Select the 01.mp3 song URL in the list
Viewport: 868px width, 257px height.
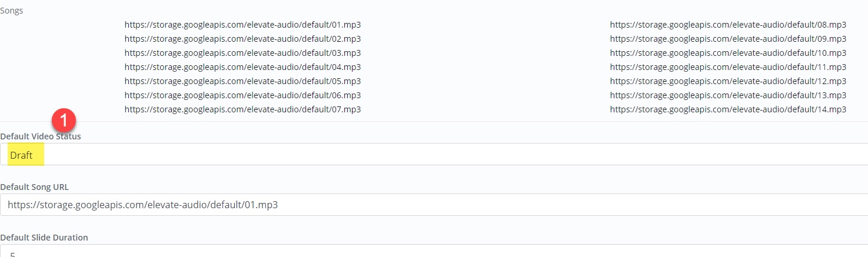(242, 25)
